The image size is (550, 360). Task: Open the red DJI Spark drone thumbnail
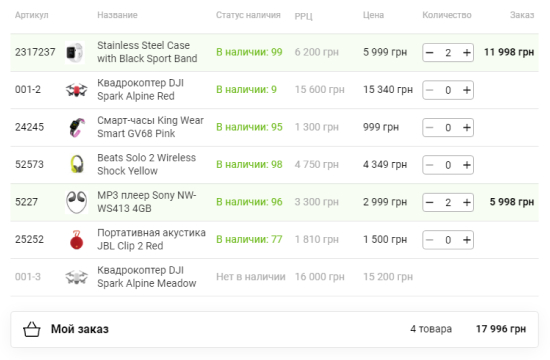click(x=76, y=90)
